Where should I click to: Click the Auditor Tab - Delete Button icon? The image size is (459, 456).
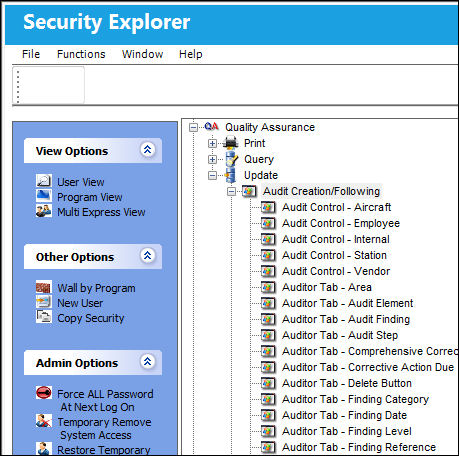(x=268, y=383)
